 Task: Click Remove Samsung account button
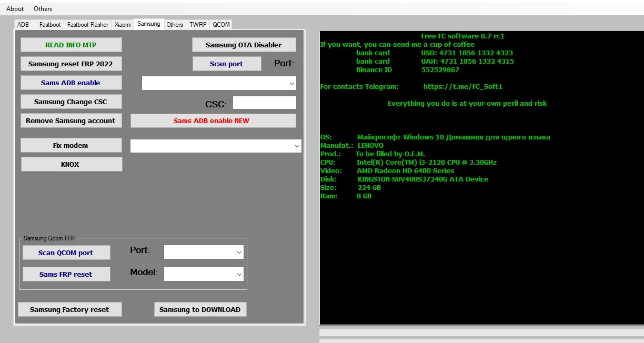[x=71, y=120]
